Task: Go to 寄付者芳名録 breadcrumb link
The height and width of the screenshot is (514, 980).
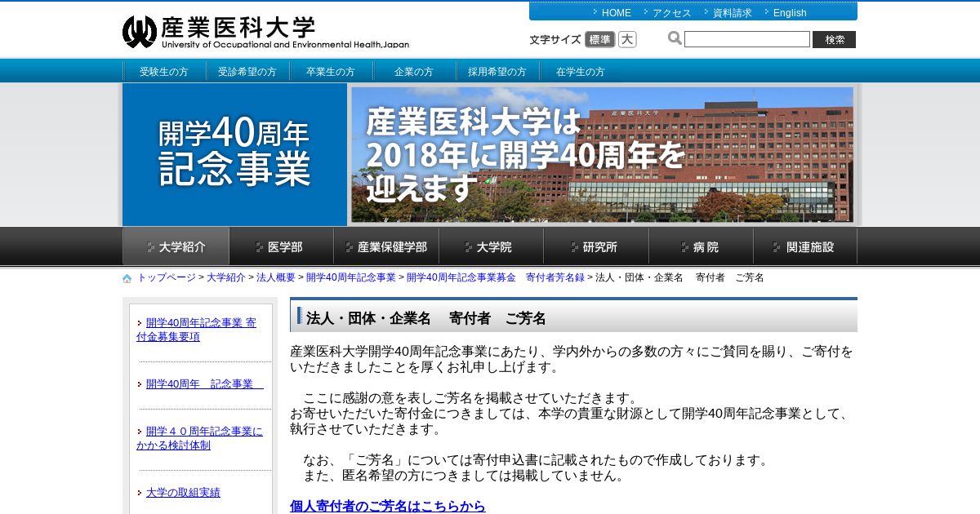Action: tap(496, 277)
